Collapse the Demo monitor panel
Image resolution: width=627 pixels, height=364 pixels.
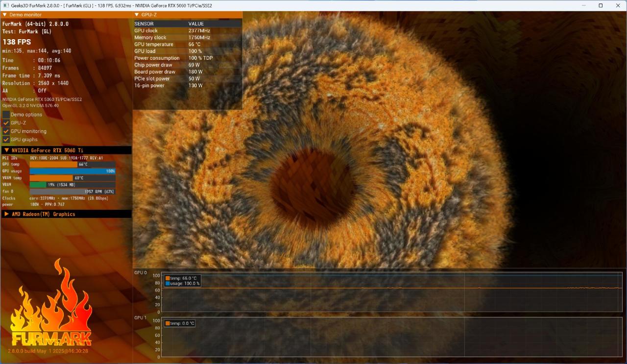(x=5, y=15)
